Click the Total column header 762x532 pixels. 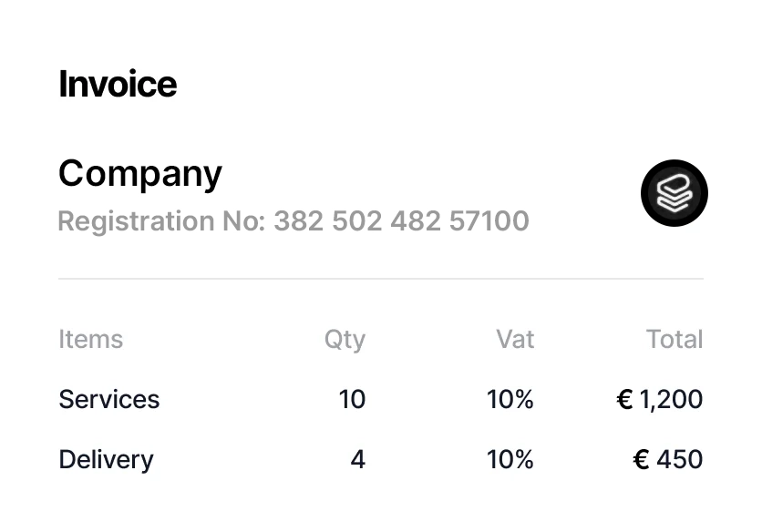point(674,339)
